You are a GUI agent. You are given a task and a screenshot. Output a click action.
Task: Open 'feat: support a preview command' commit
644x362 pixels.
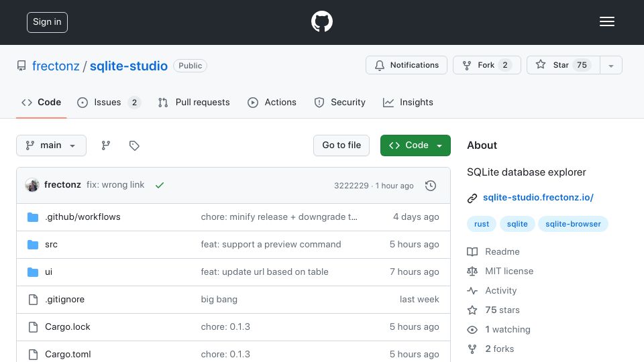coord(270,244)
